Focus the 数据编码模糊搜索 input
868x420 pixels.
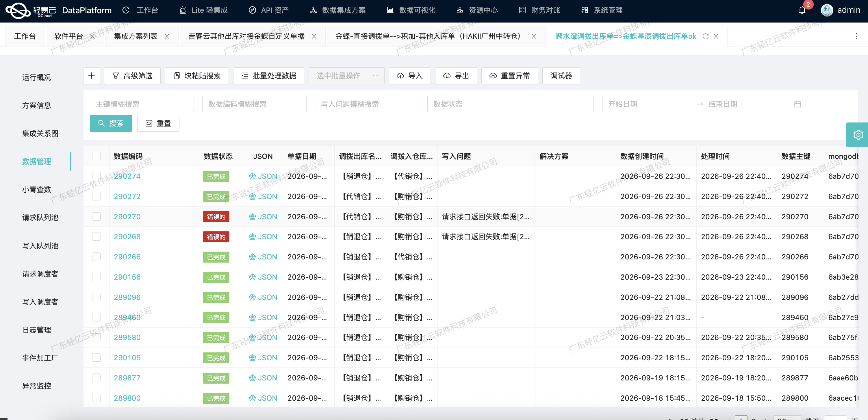(x=254, y=104)
